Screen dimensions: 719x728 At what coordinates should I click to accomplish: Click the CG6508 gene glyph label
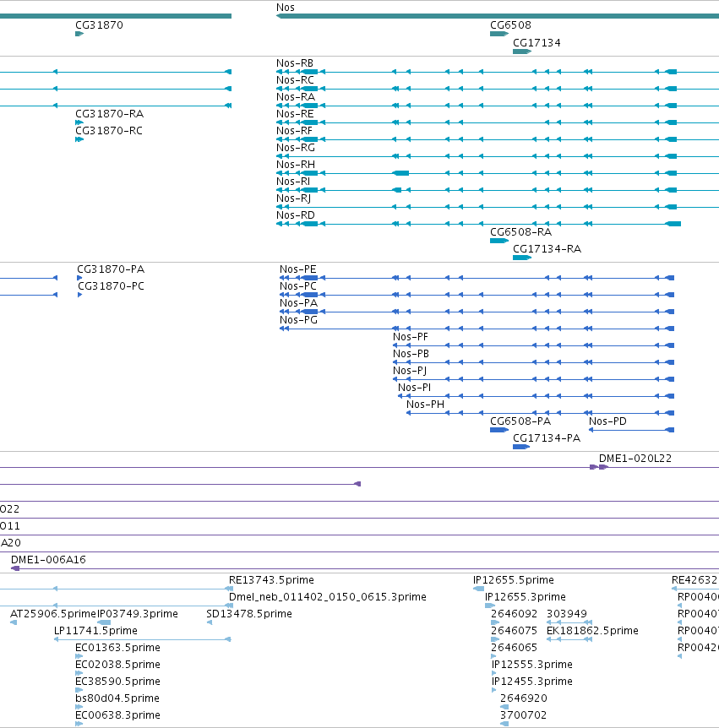tap(510, 25)
